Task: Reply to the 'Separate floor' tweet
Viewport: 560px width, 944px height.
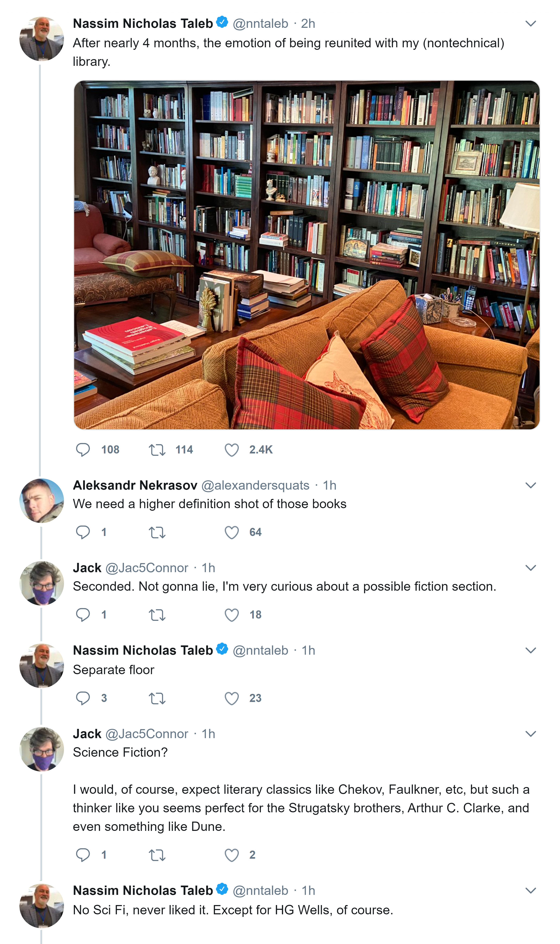Action: point(83,698)
